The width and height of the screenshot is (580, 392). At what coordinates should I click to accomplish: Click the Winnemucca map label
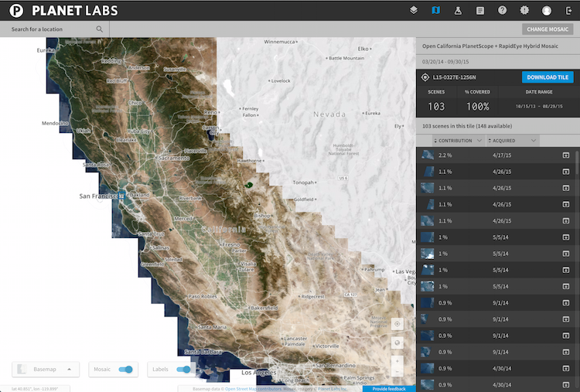coord(279,42)
